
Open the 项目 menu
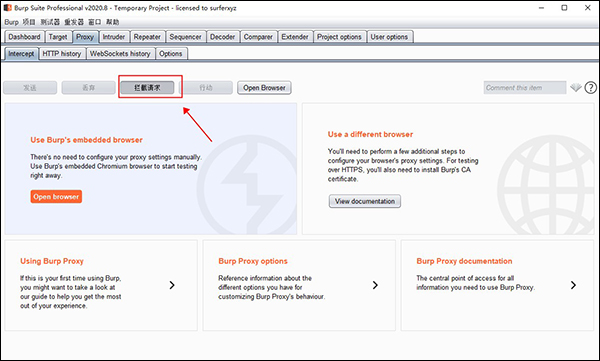(29, 22)
